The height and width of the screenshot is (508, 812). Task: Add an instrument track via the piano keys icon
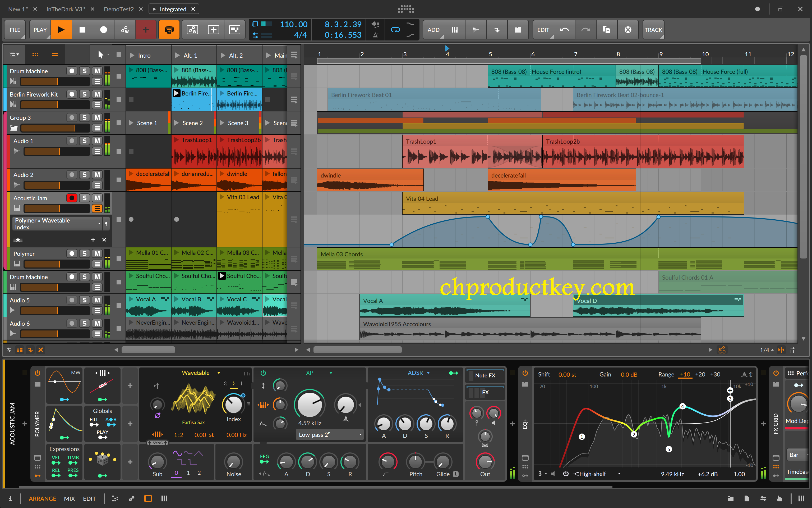(455, 30)
